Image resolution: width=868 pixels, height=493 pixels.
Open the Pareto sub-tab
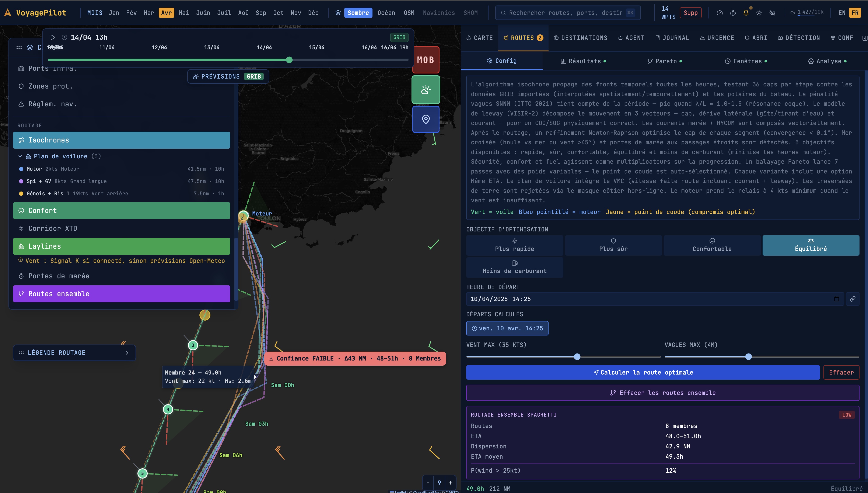(x=664, y=61)
